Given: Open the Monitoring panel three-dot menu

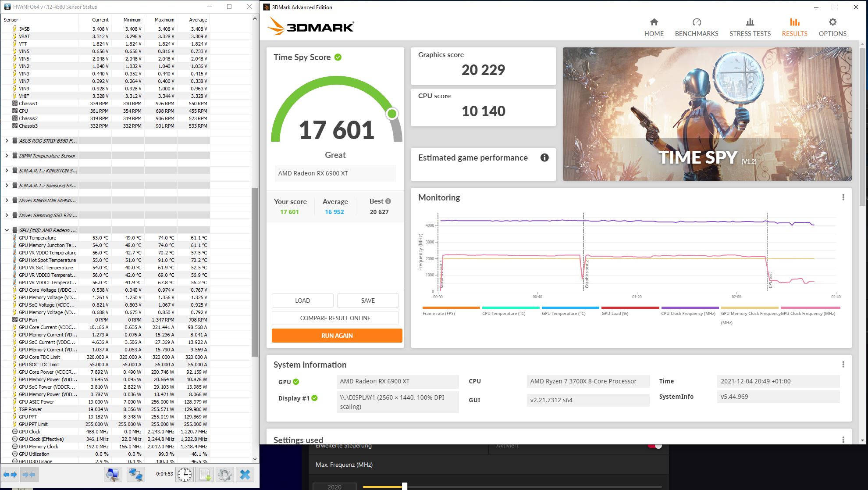Looking at the screenshot, I should 843,197.
